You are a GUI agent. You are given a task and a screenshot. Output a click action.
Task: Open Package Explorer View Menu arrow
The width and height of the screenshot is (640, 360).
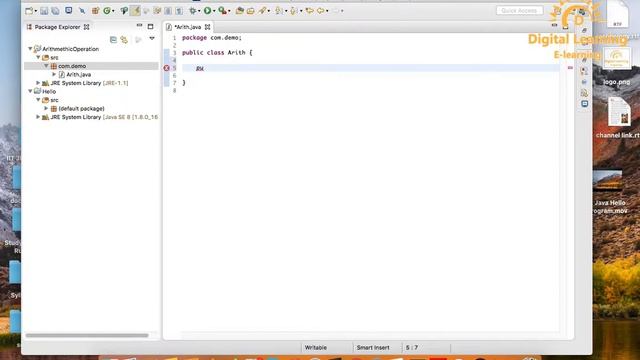click(x=152, y=39)
